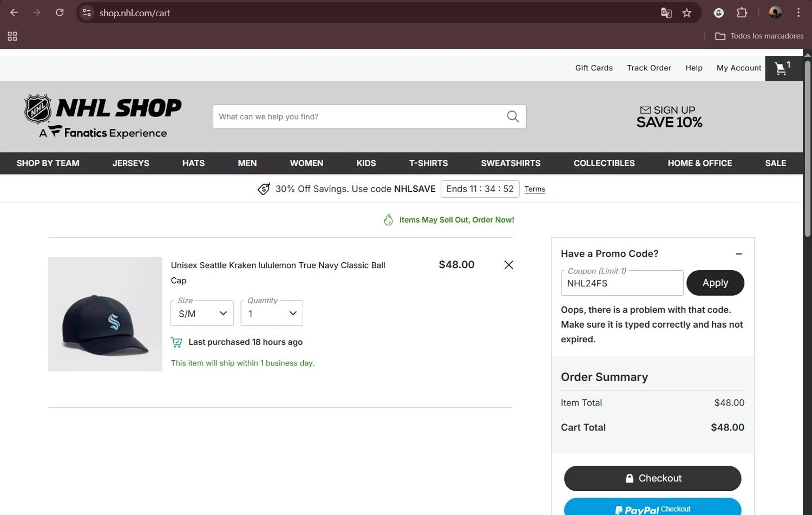Click 'Items May Sell Out, Order Now!' text

pos(456,220)
